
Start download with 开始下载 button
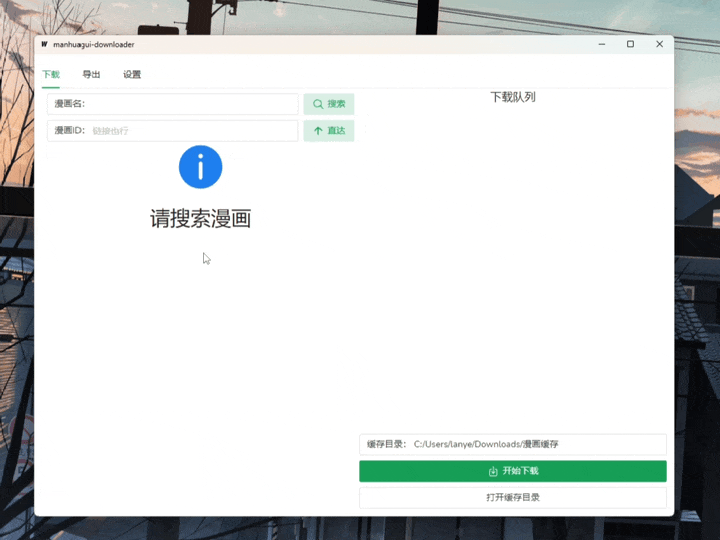coord(513,471)
